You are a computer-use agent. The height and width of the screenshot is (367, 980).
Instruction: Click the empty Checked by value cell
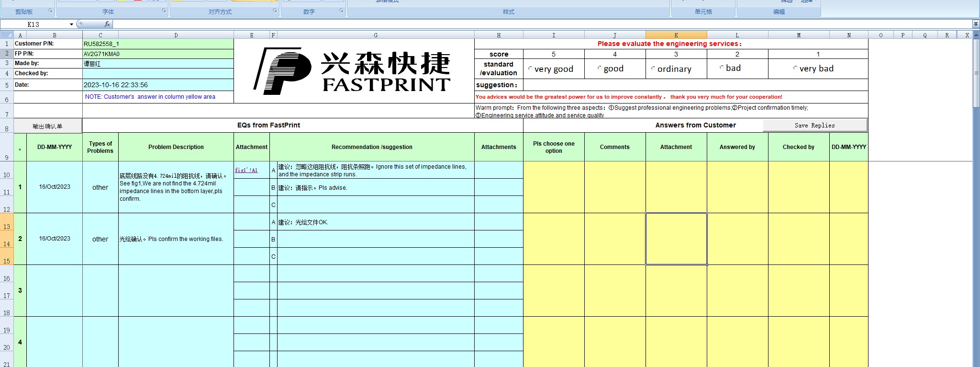[158, 74]
